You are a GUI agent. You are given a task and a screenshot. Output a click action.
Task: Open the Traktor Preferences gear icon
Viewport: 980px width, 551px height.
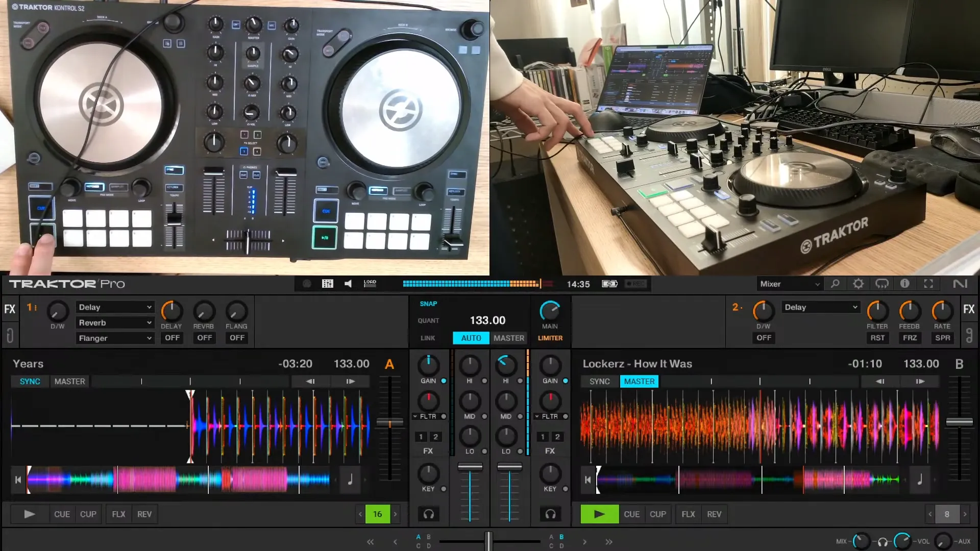pos(859,284)
